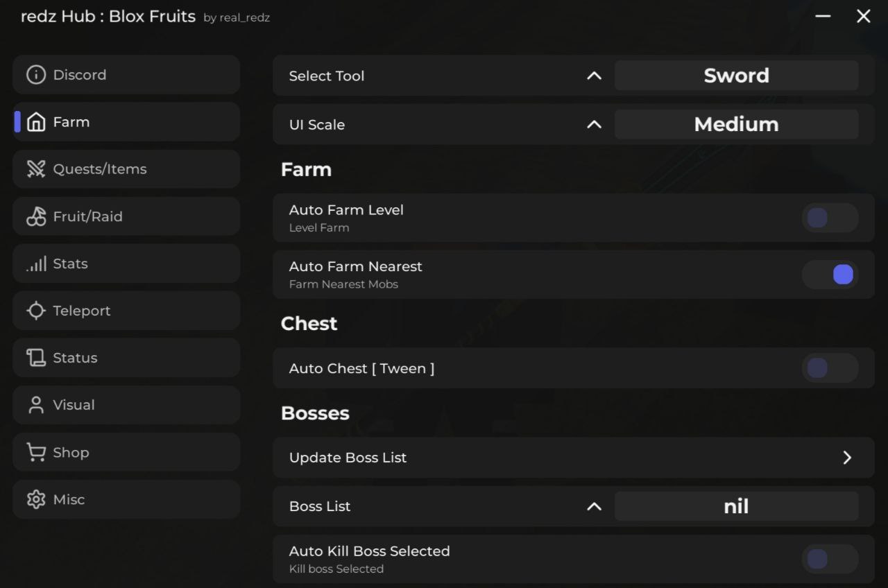
Task: Enable the Auto Farm Level toggle
Action: (x=830, y=218)
